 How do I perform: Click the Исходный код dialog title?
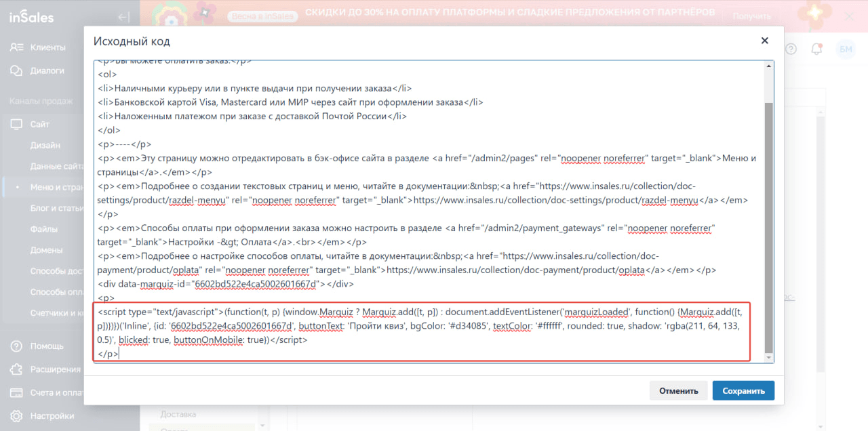pyautogui.click(x=132, y=41)
